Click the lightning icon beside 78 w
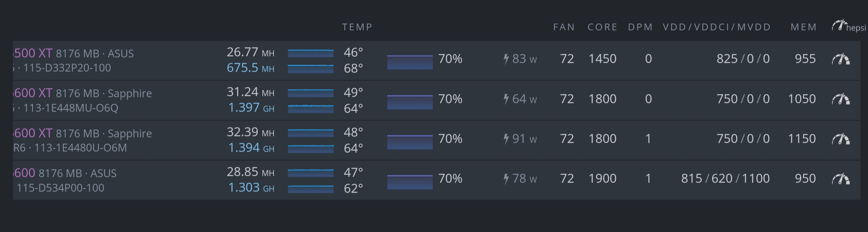Screen dimensions: 868x232 point(506,179)
